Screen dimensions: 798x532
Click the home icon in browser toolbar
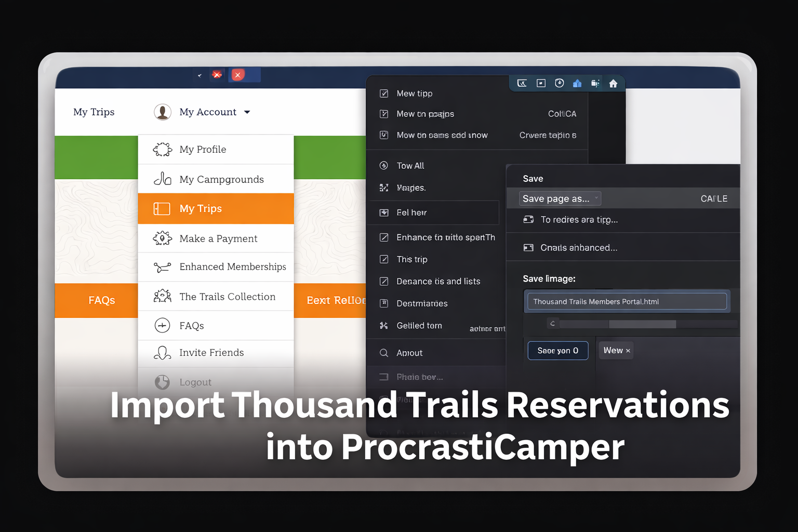pos(613,83)
